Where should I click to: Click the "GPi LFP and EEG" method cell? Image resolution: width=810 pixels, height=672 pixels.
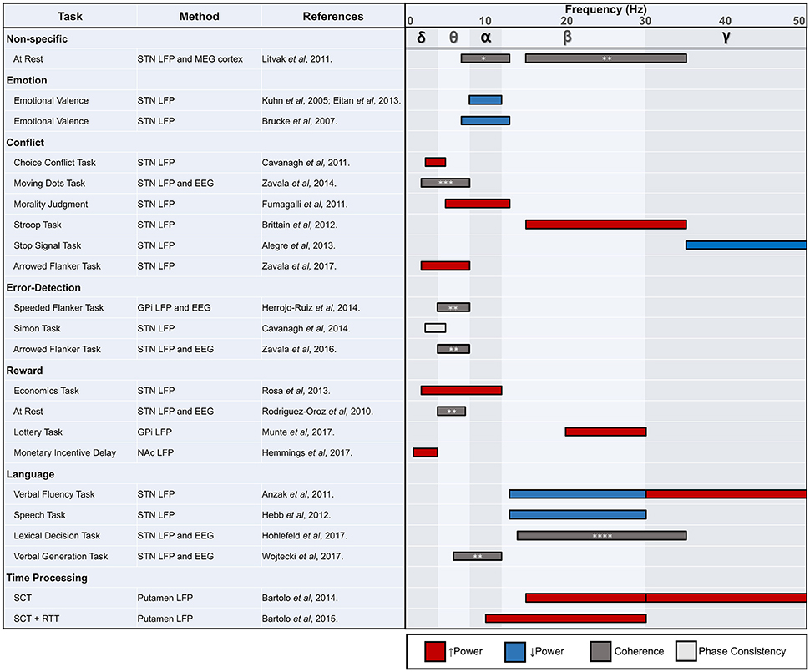(x=174, y=308)
